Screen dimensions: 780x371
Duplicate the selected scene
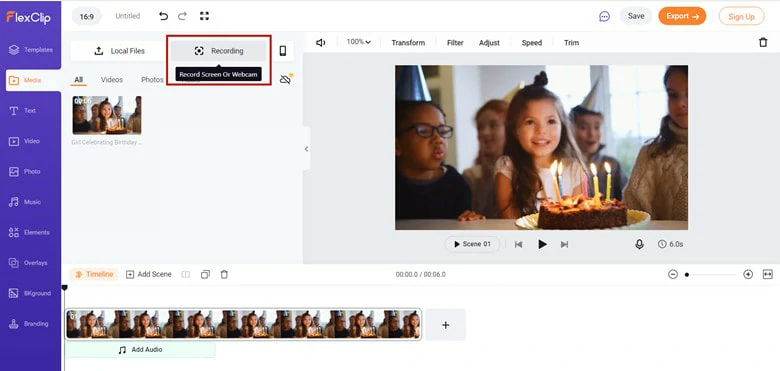pos(205,275)
